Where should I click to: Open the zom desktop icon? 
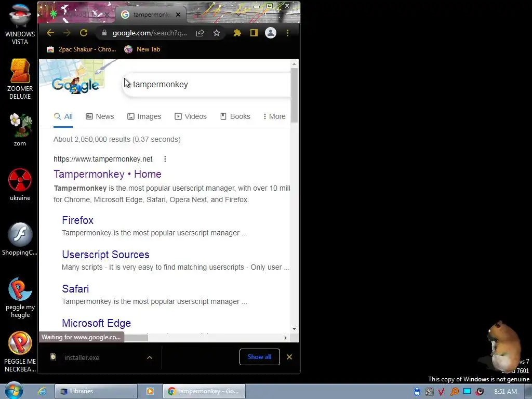tap(20, 129)
